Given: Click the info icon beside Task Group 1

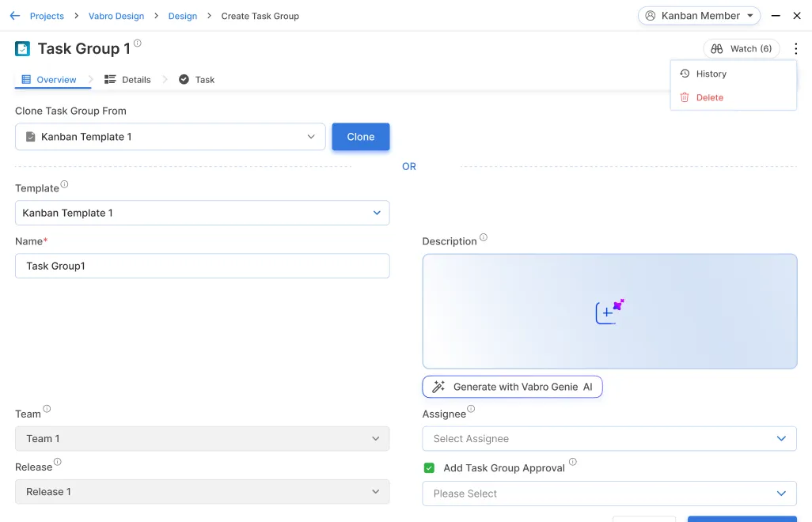Looking at the screenshot, I should [x=138, y=42].
